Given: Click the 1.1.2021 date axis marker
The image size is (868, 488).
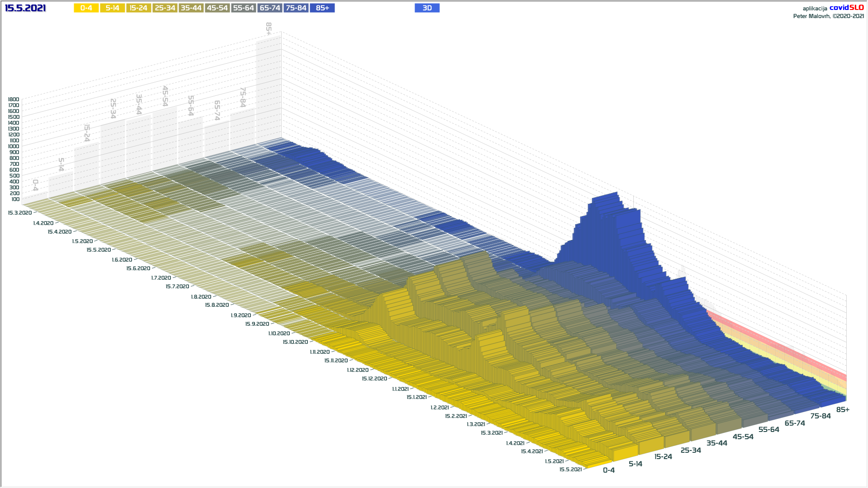Looking at the screenshot, I should (400, 389).
